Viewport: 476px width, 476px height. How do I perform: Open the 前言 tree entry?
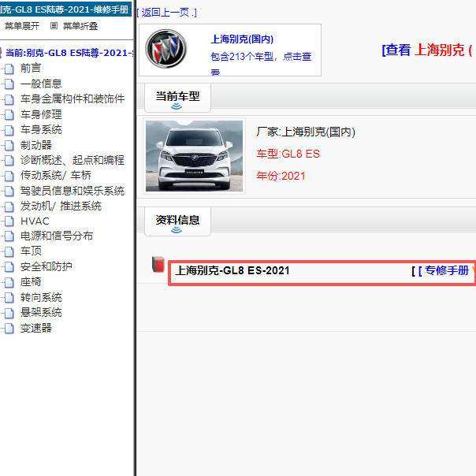(31, 68)
